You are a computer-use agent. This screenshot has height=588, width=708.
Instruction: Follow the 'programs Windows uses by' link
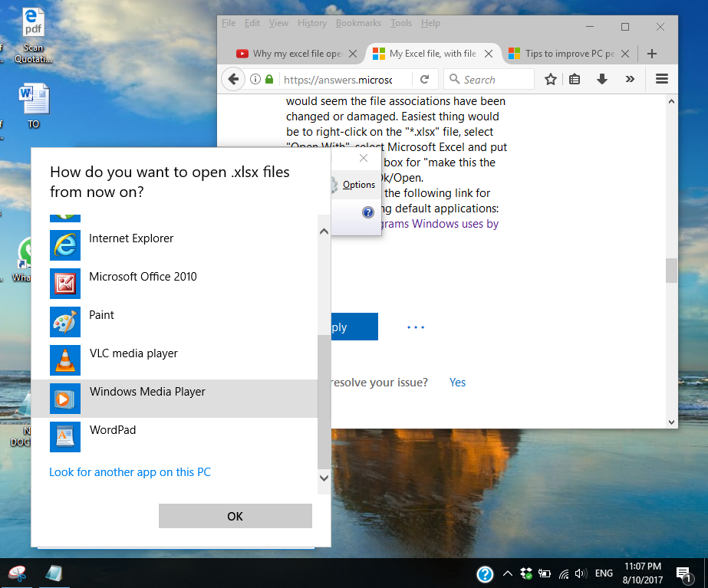pyautogui.click(x=440, y=224)
